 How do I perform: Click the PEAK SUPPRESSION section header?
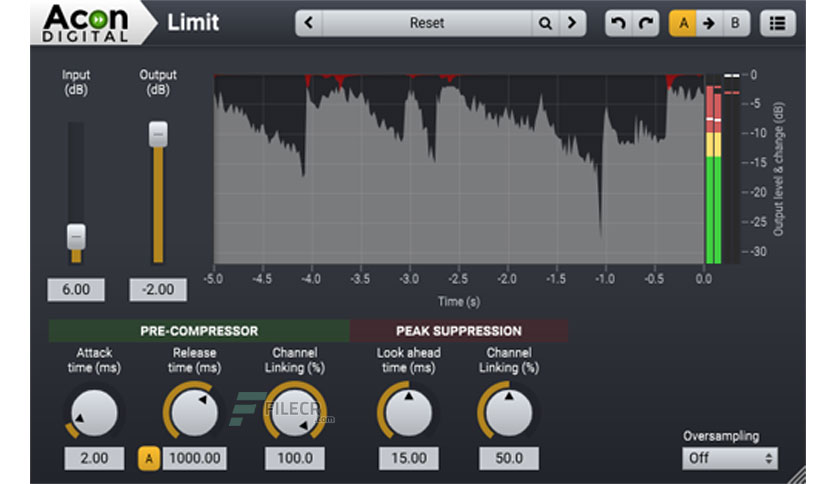459,330
